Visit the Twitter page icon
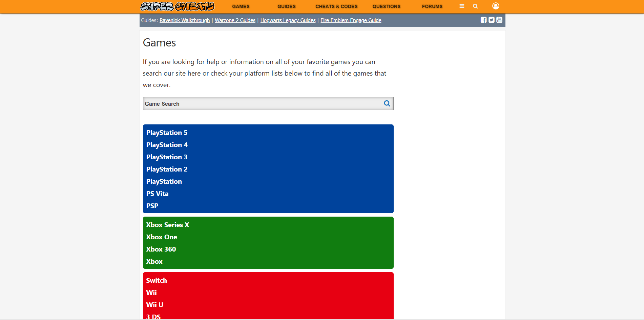 click(x=492, y=20)
